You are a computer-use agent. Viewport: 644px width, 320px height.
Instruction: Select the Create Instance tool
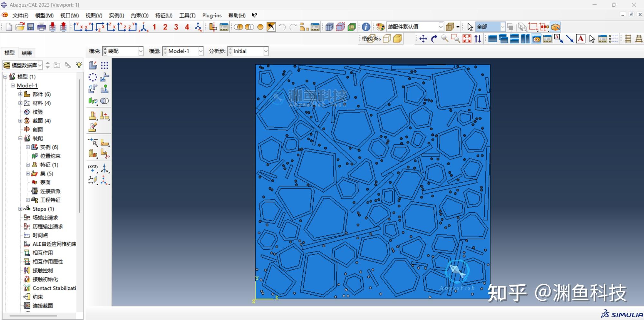pos(93,66)
